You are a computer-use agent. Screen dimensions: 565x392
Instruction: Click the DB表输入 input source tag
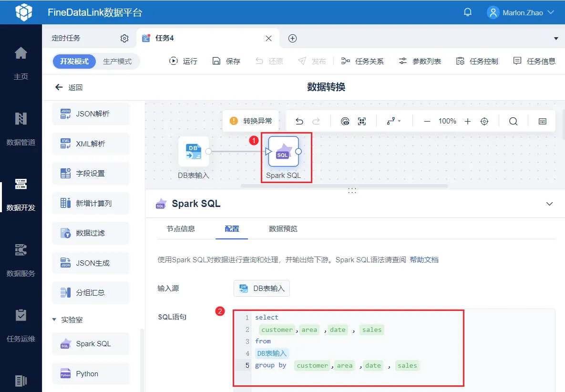[x=262, y=288]
